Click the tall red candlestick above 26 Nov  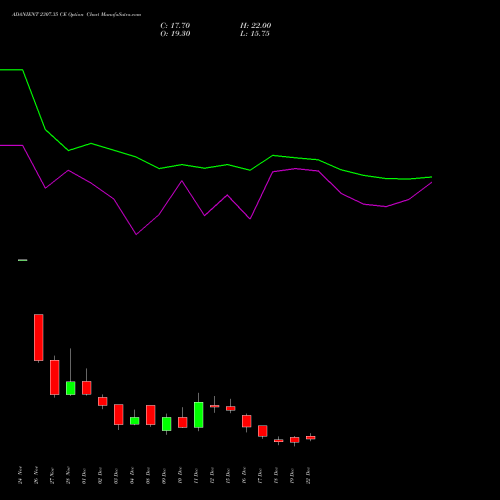[x=39, y=337]
